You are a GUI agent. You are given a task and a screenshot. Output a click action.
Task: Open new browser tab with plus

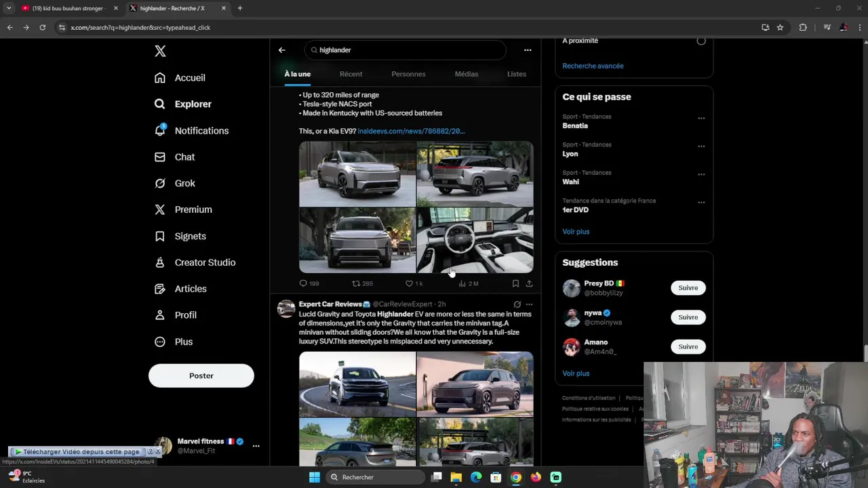tap(239, 8)
